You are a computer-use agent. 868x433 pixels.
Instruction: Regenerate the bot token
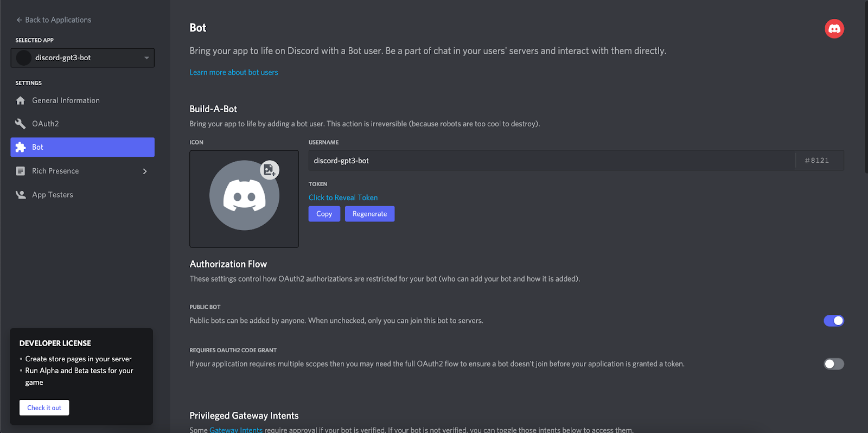point(370,214)
